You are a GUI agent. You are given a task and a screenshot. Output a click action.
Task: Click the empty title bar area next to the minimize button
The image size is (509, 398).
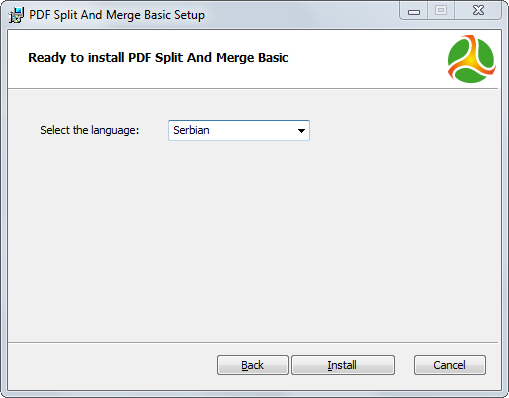(x=300, y=15)
